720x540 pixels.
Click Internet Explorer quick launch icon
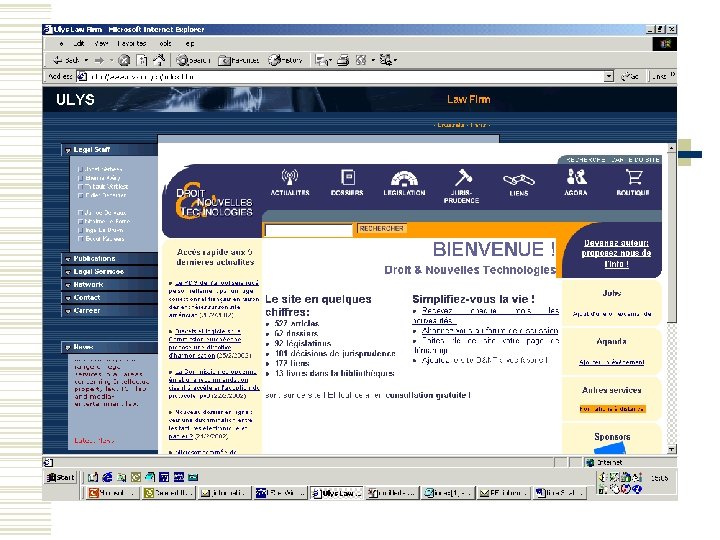(107, 478)
